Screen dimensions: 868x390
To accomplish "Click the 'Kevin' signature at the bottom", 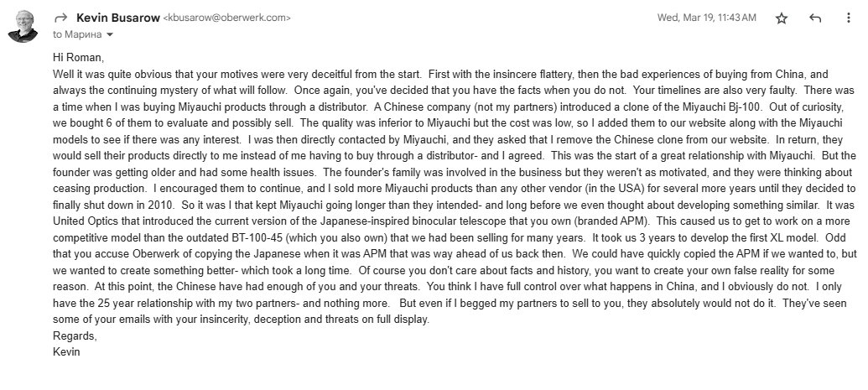I will pyautogui.click(x=66, y=351).
